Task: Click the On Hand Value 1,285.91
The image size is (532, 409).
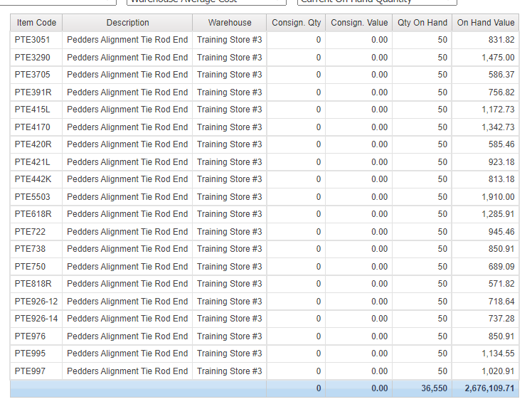Action: tap(498, 214)
